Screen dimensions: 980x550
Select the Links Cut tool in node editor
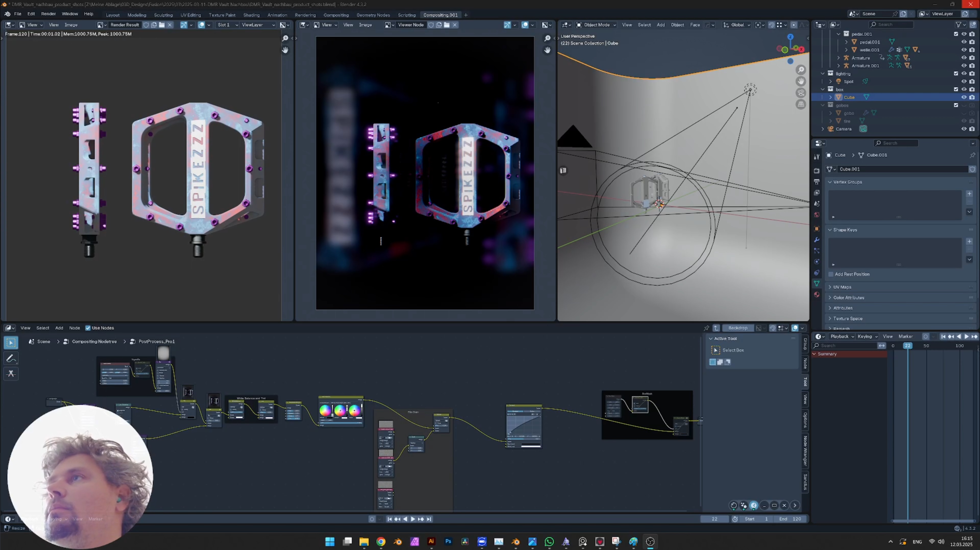coord(11,374)
